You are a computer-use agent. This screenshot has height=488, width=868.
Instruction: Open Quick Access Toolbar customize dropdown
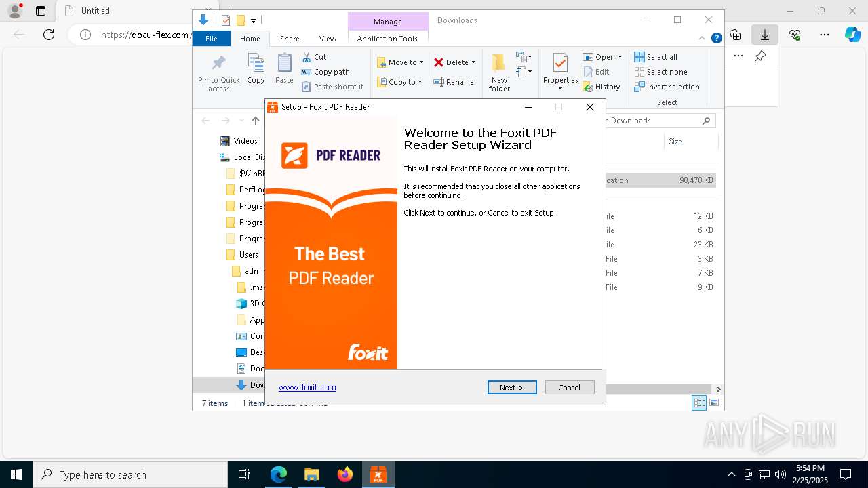[x=253, y=21]
